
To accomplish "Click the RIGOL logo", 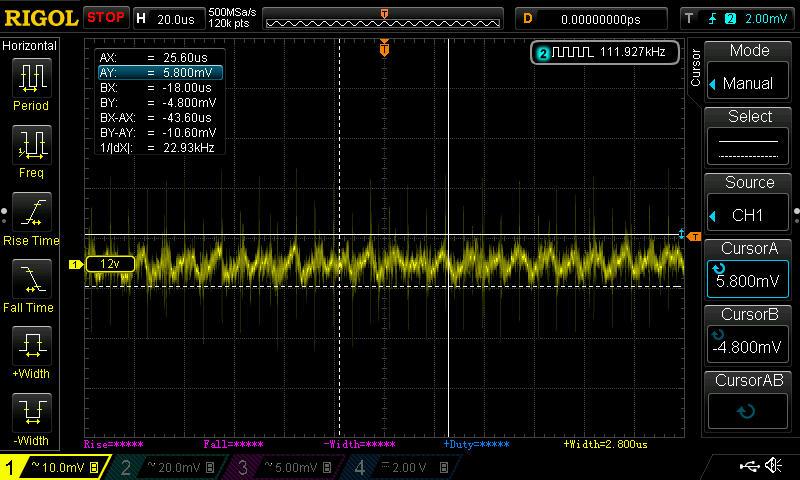I will [40, 17].
